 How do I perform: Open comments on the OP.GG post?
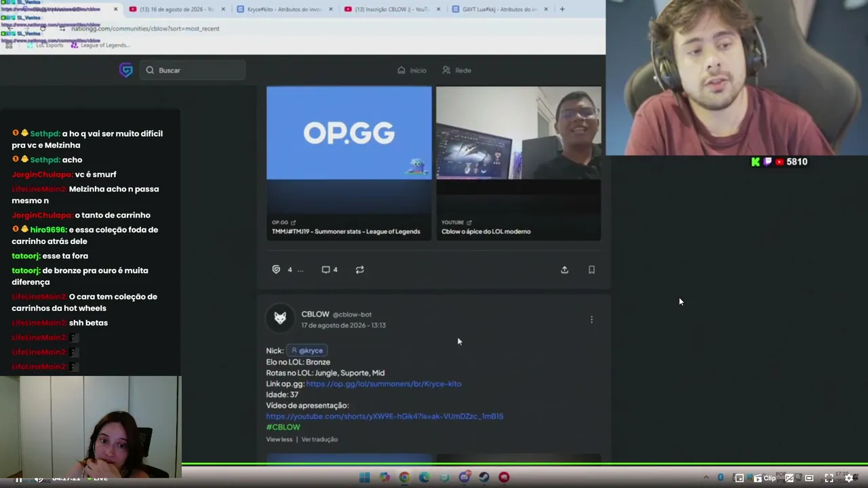(x=329, y=269)
